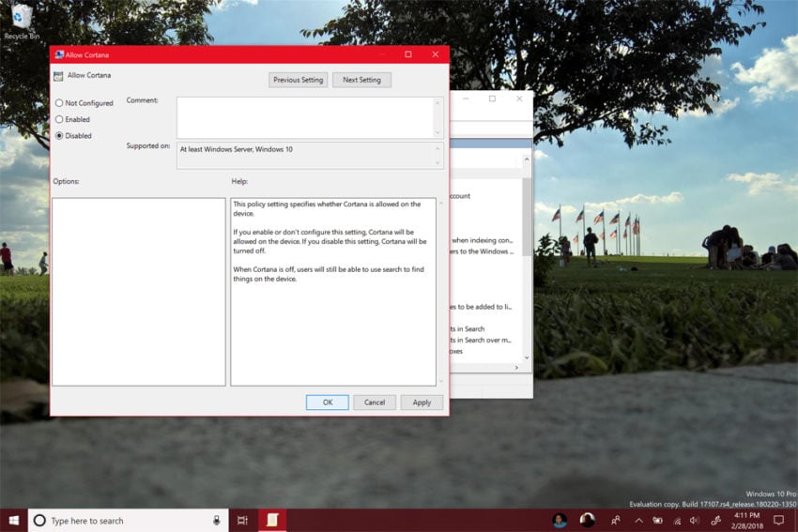Select 'in Search over m..' entry

point(481,340)
